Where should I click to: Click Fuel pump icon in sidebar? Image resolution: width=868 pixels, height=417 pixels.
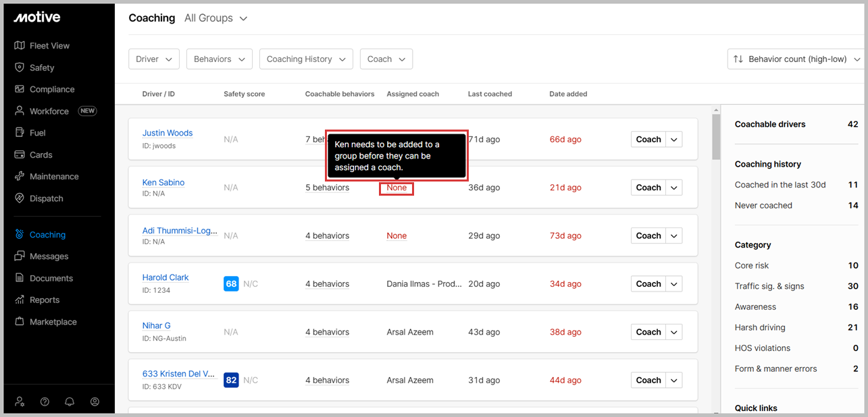[20, 133]
